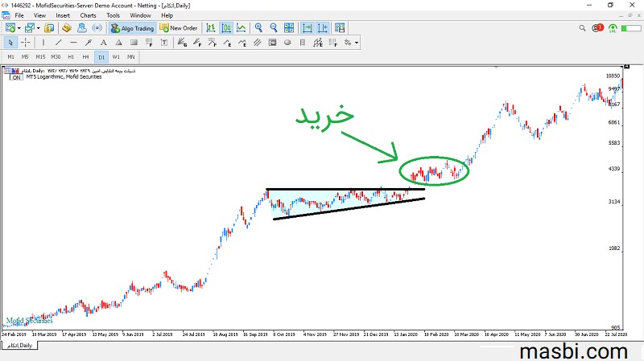
Task: Pick the trendline drawing tool
Action: click(58, 43)
